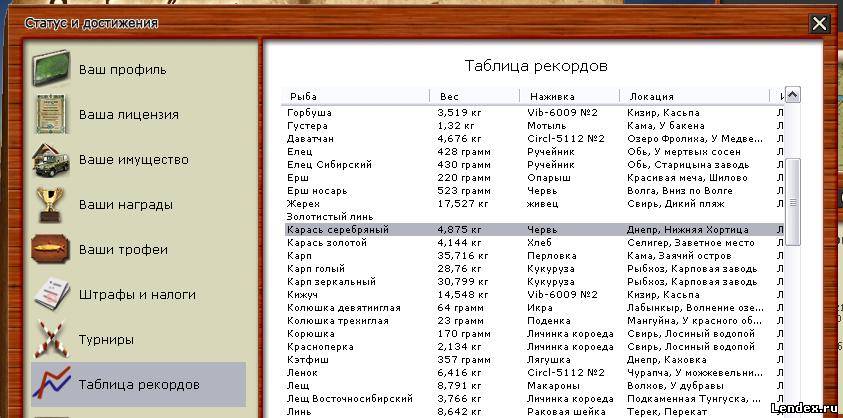Screen dimensions: 843x418
Task: Sort by Рыба column header
Action: 355,96
